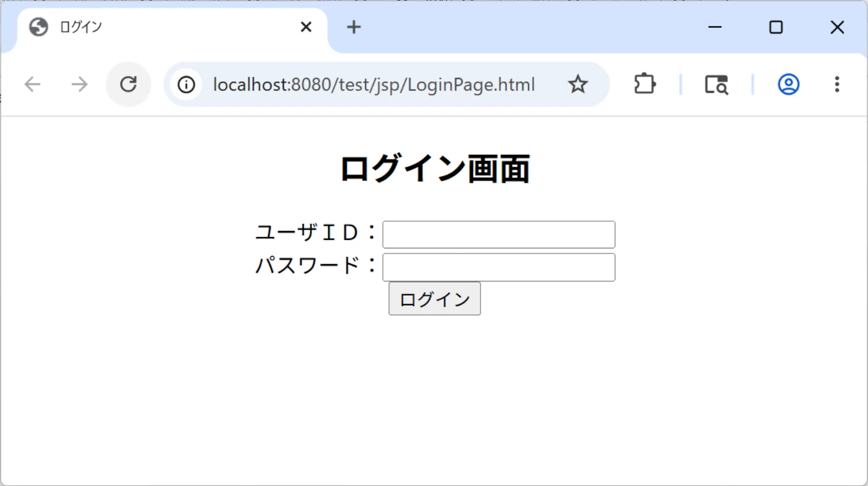Reload the login page
Viewport: 868px width, 486px height.
coord(128,84)
